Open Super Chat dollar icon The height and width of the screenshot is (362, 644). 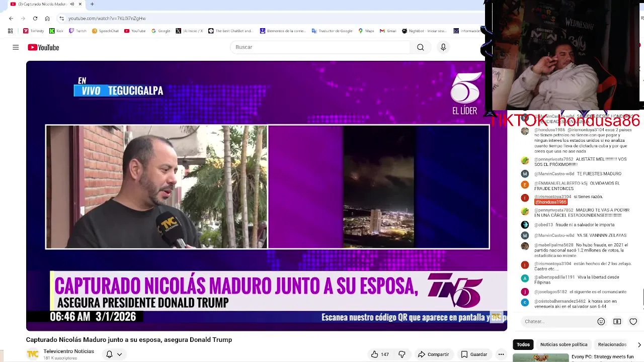pos(617,321)
